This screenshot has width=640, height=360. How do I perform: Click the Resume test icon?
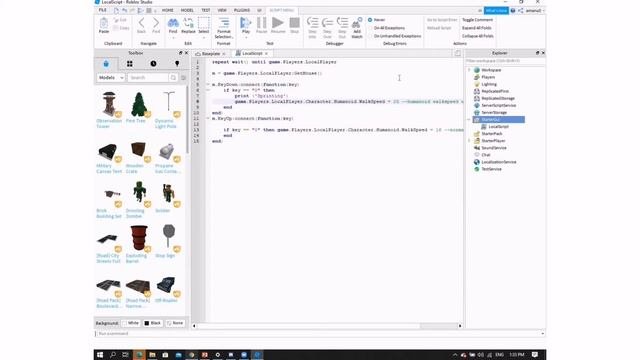click(278, 23)
